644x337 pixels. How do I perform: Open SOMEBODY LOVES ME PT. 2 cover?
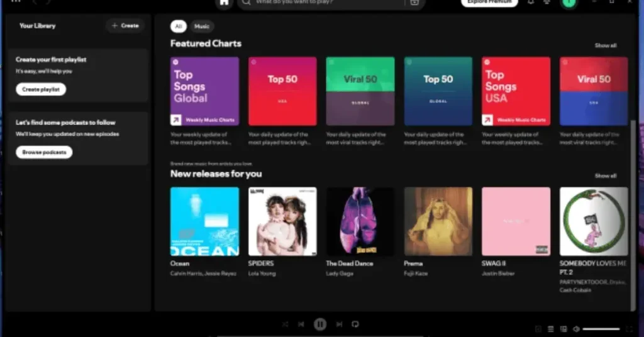[594, 222]
